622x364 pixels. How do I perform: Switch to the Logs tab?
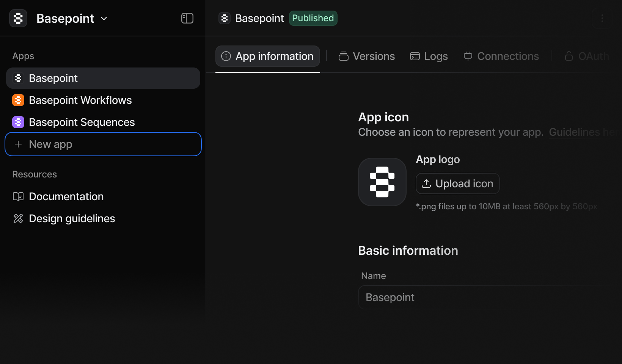[429, 56]
